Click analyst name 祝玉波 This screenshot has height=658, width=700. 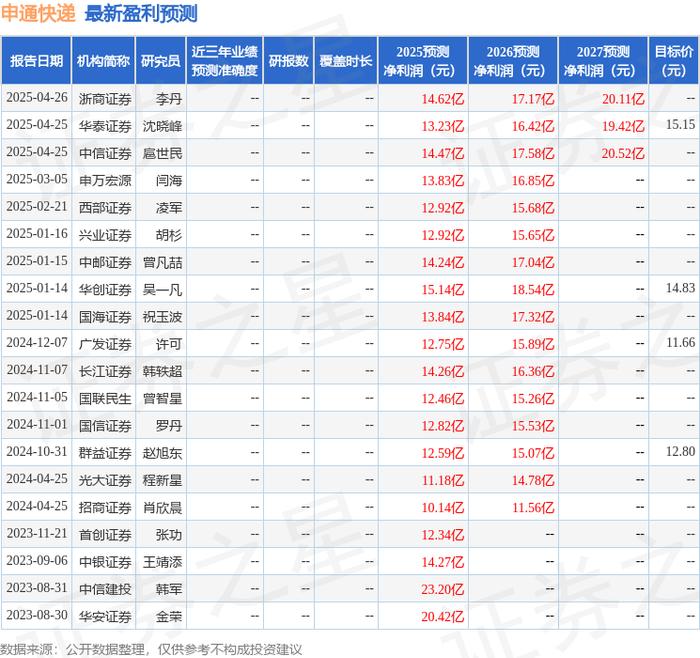coord(162,317)
